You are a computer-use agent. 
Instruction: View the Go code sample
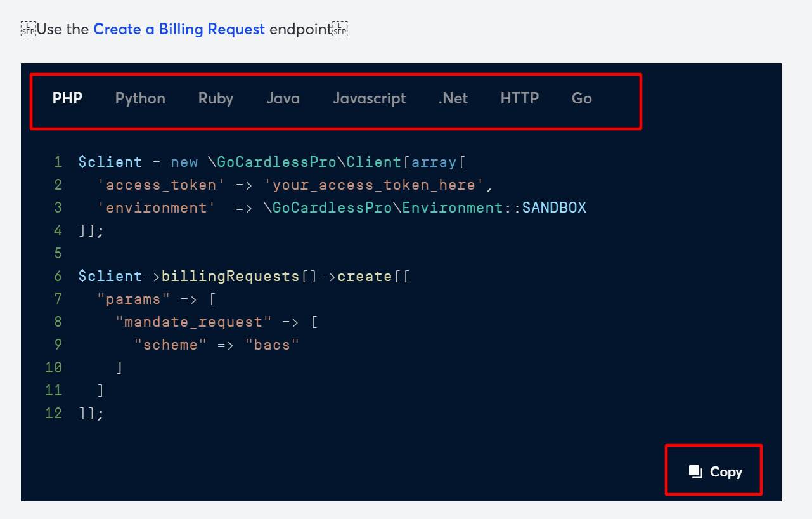click(581, 98)
